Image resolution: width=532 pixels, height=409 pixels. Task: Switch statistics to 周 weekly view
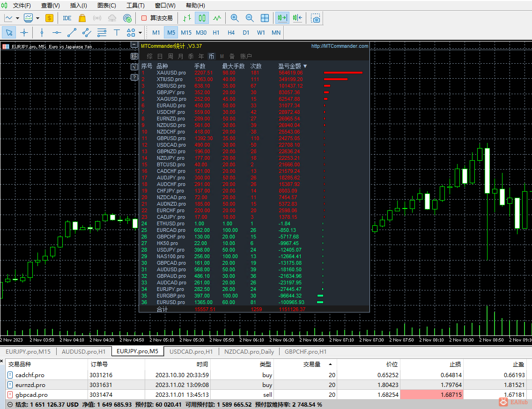click(x=170, y=56)
